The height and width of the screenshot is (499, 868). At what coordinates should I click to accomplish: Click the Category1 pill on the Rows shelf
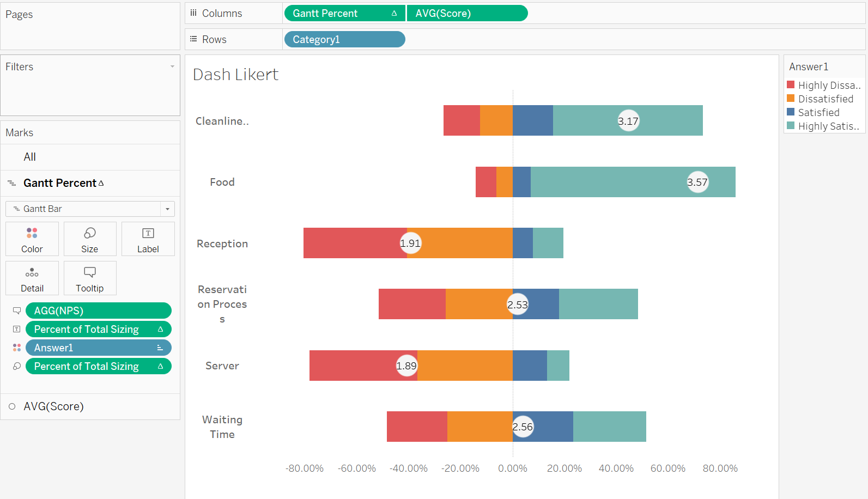click(x=344, y=39)
